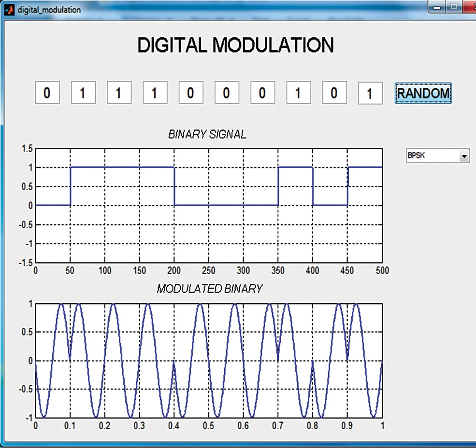Select the second bit input box
Image resolution: width=476 pixels, height=448 pixels.
pos(83,92)
